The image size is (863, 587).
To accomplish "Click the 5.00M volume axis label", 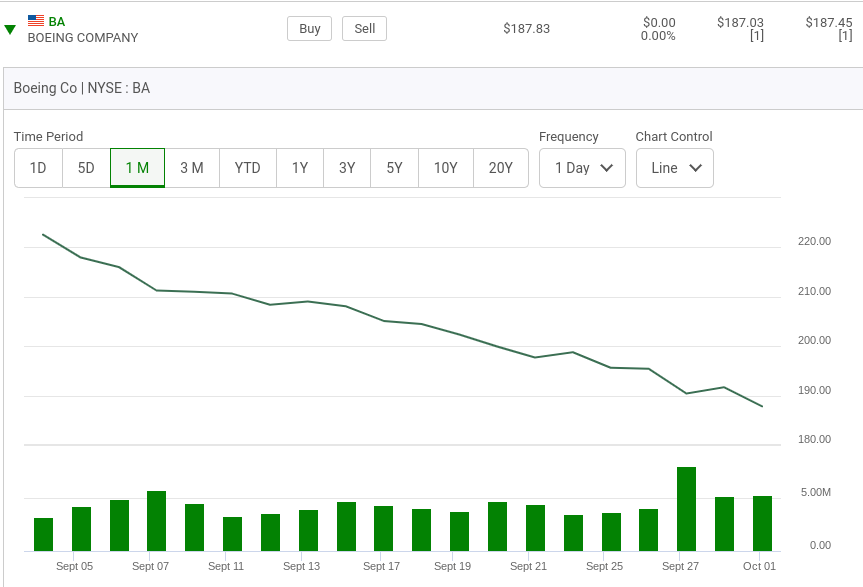I will point(816,492).
